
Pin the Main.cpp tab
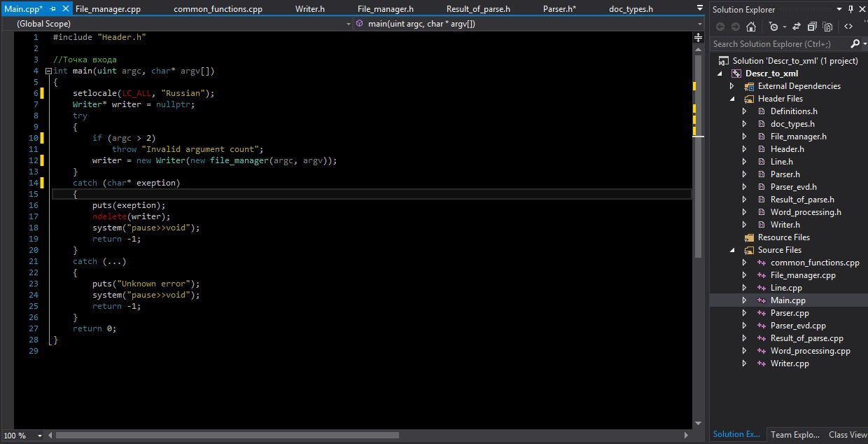coord(53,9)
